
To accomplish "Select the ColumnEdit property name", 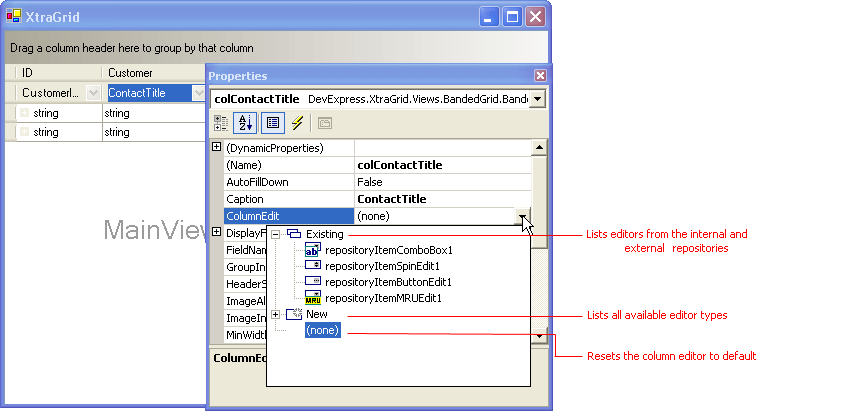I will click(289, 216).
